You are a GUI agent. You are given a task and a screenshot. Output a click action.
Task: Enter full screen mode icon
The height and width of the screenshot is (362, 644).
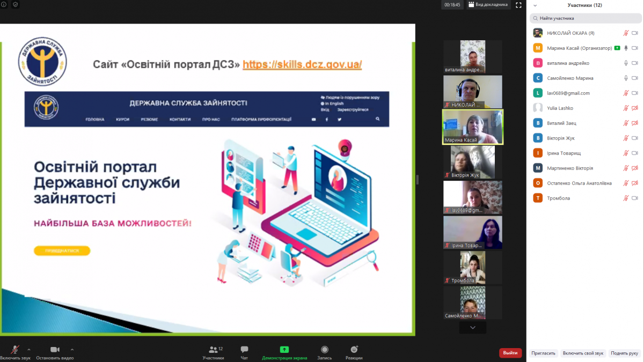(518, 5)
